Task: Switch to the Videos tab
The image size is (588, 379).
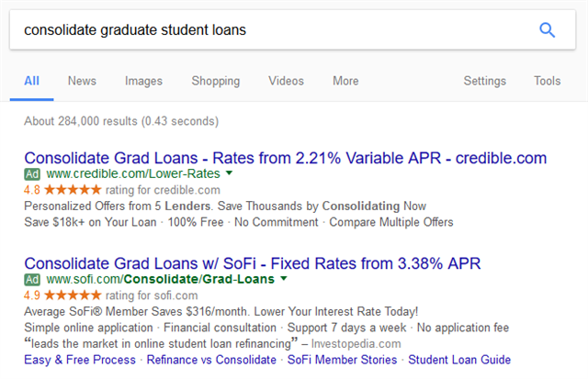Action: coord(286,81)
